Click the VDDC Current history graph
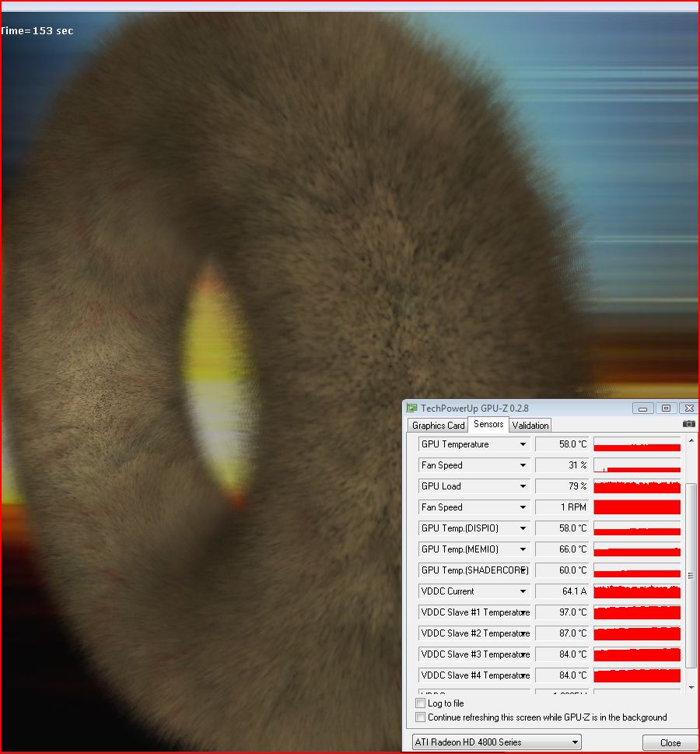Viewport: 700px width, 754px height. click(637, 591)
